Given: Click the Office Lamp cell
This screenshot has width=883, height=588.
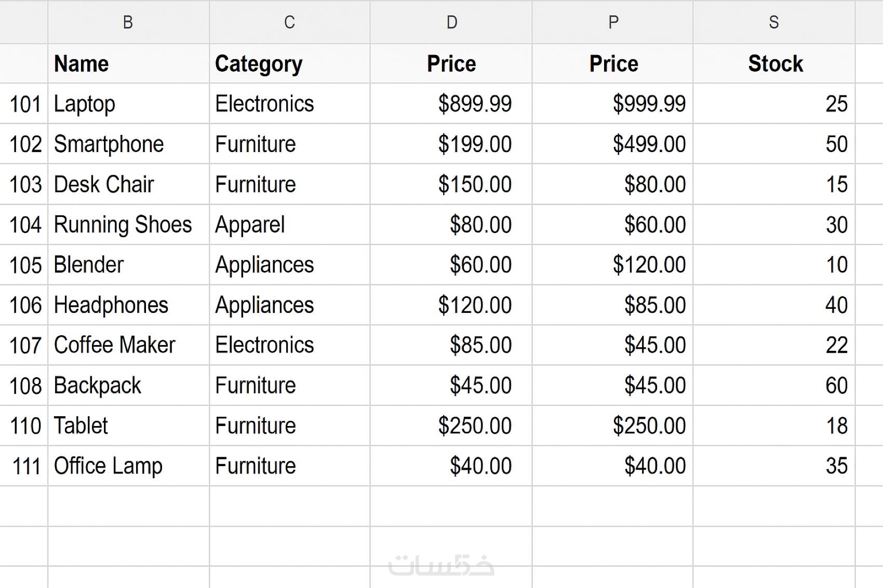Looking at the screenshot, I should click(x=108, y=466).
